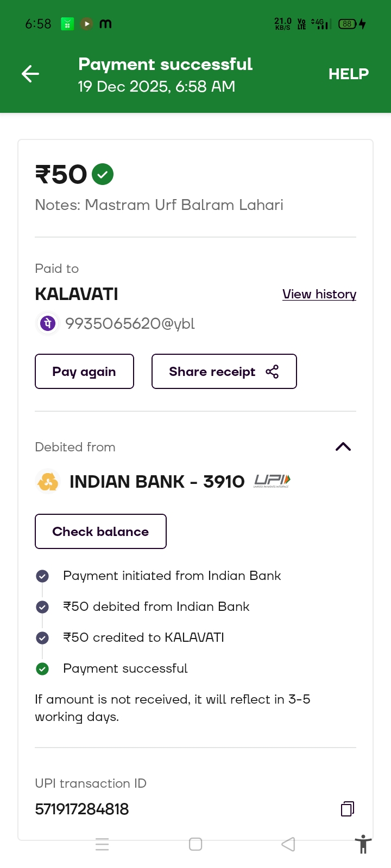Tap the Payment successful status step icon
The image size is (391, 868).
pos(42,669)
